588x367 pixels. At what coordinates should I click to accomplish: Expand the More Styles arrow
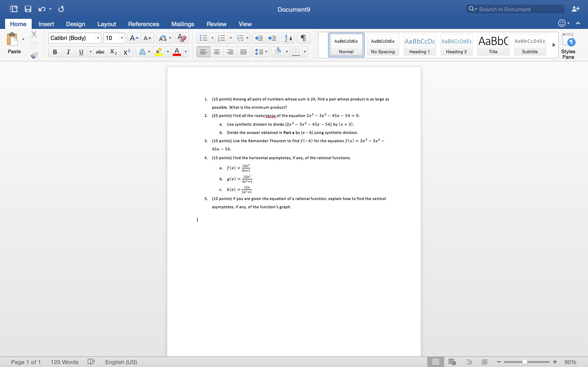[553, 45]
